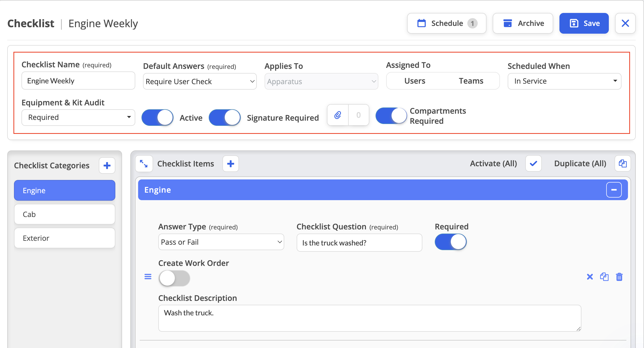Viewport: 644px width, 348px height.
Task: Click the Duplicate (All) copy icon
Action: tap(623, 164)
